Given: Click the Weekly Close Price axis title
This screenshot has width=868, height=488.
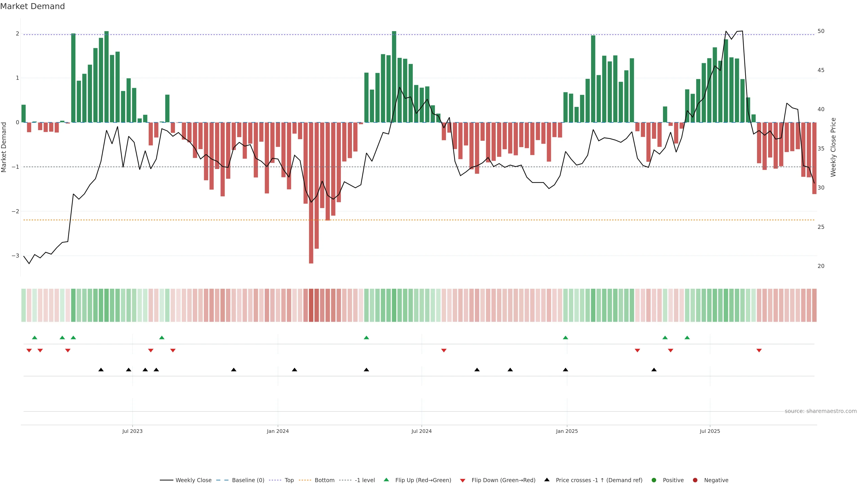Looking at the screenshot, I should click(833, 147).
